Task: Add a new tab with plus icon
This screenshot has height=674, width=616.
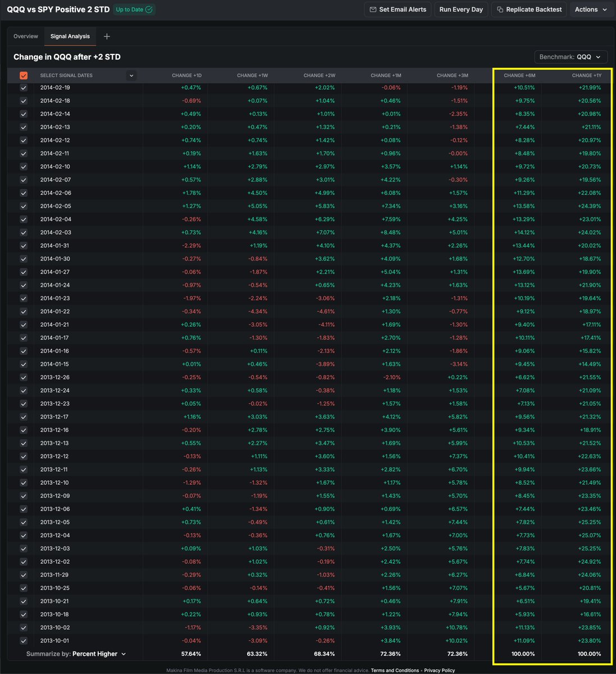Action: click(x=107, y=37)
